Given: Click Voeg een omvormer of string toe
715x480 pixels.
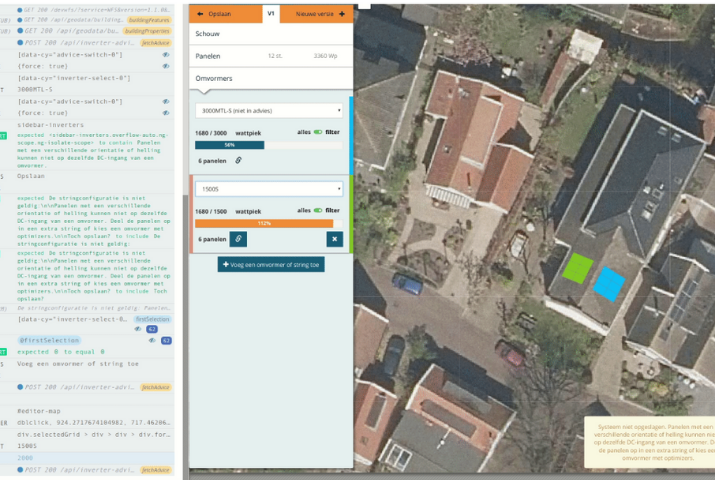Looking at the screenshot, I should pos(270,265).
